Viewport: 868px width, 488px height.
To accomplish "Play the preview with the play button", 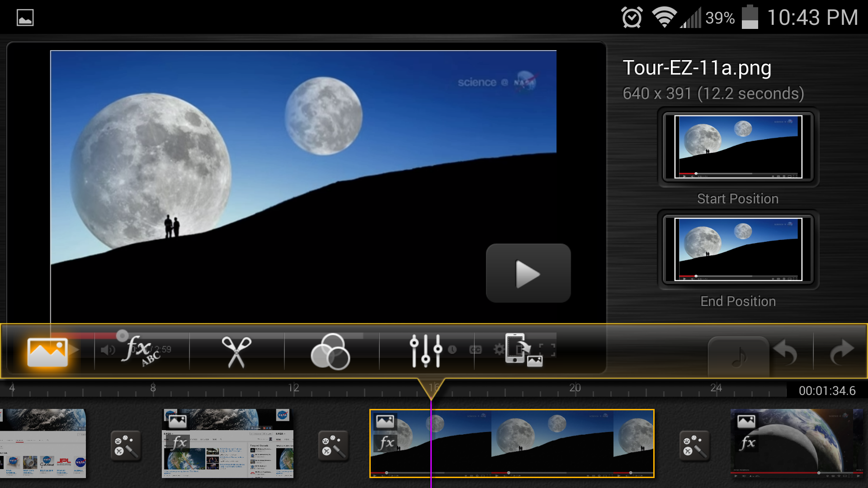I will [x=528, y=273].
